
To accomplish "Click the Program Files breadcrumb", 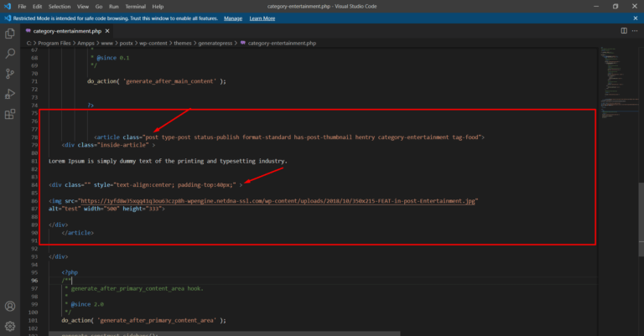I will point(55,43).
